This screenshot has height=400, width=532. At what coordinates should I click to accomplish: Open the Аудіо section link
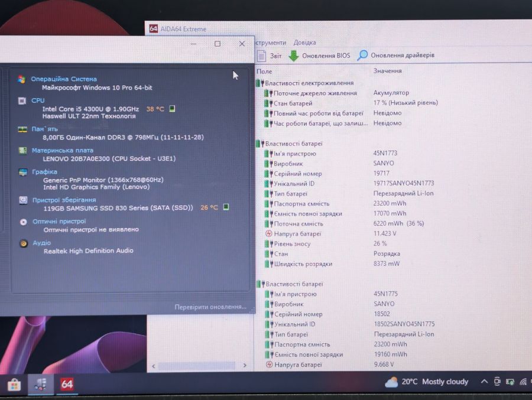click(42, 243)
